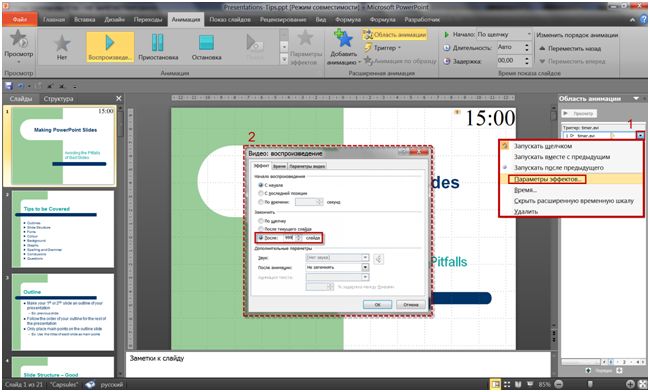This screenshot has height=392, width=650.
Task: Open animation pane options arrow
Action: point(636,99)
